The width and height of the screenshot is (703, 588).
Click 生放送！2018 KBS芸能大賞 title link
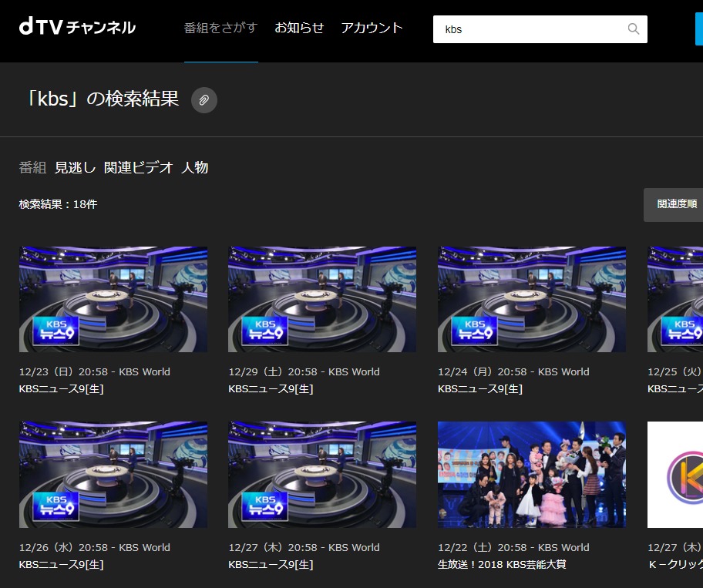point(502,565)
